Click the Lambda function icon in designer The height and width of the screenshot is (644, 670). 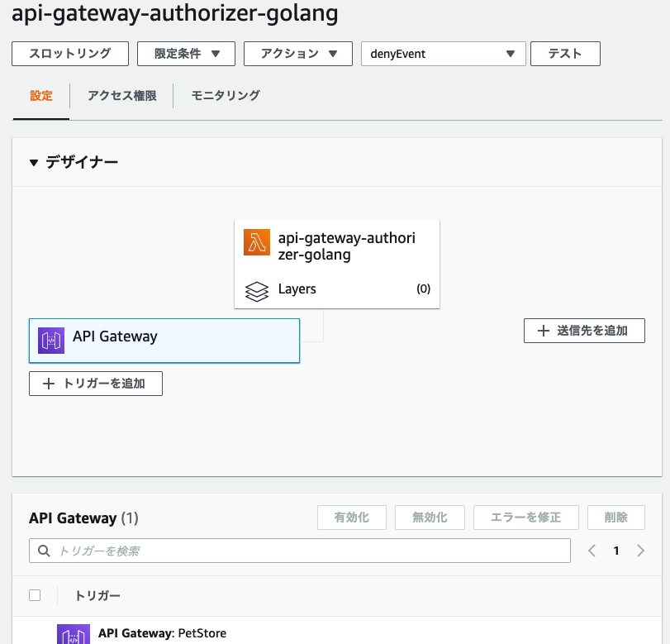pyautogui.click(x=257, y=242)
